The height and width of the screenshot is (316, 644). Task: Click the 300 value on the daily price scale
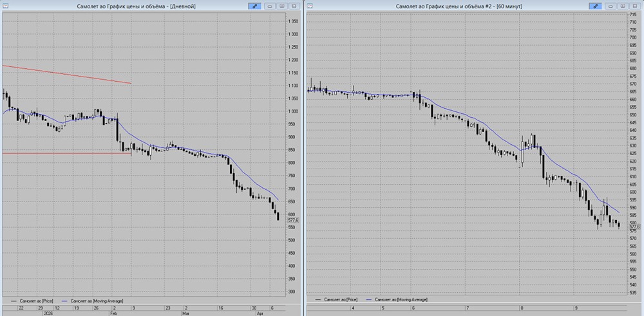292,292
